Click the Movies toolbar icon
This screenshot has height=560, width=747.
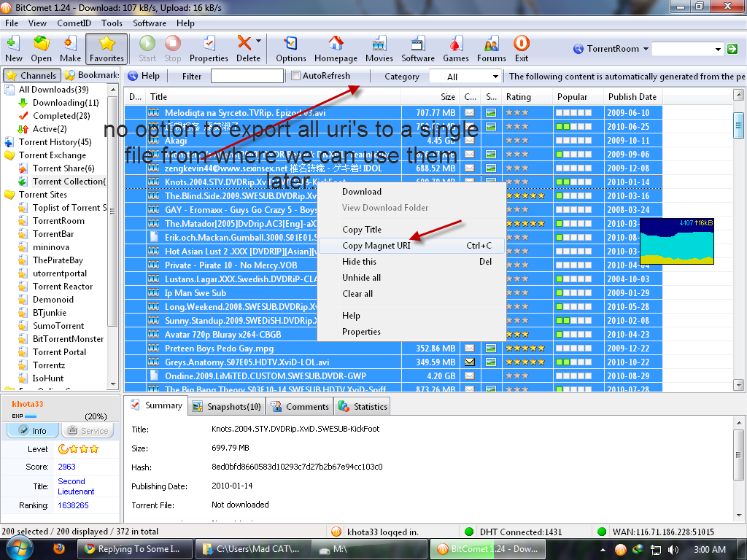pos(379,48)
